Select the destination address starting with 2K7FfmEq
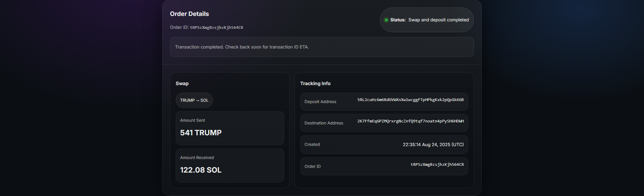 pyautogui.click(x=410, y=121)
